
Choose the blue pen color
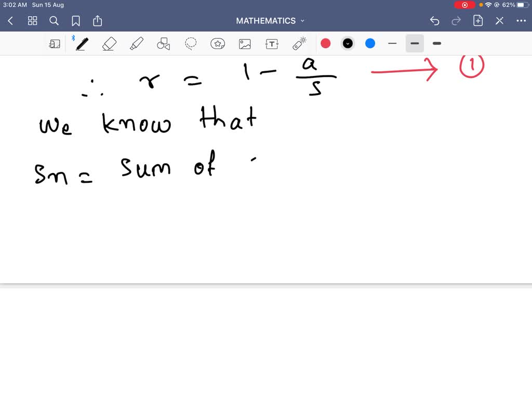[370, 44]
